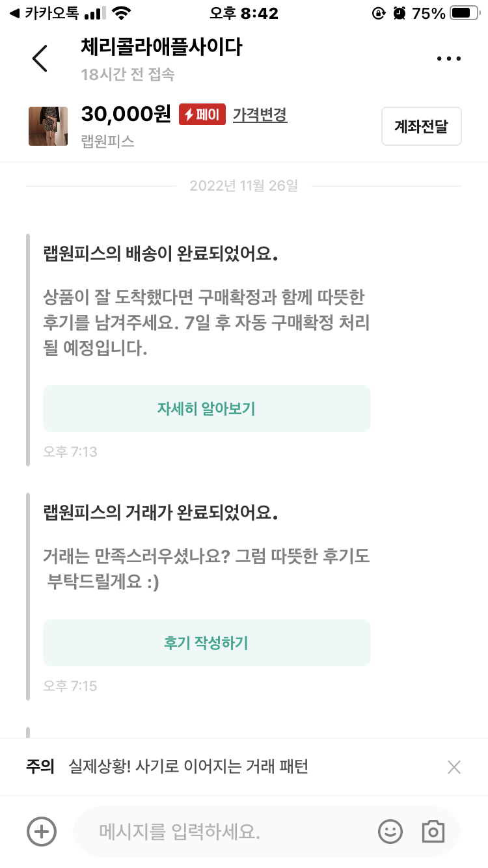
Task: Open the 랩원피스 product thumbnail
Action: [48, 126]
